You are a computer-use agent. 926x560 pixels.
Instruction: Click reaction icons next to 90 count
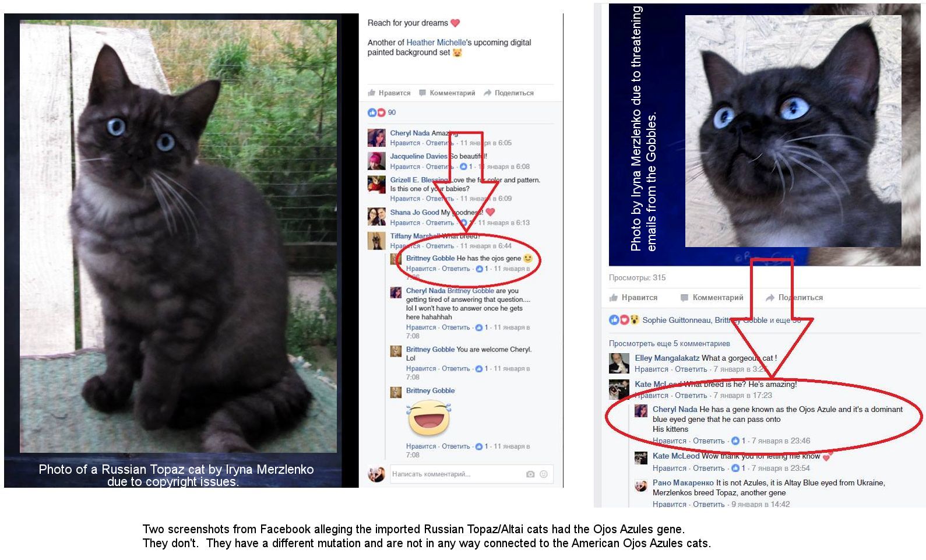(376, 112)
